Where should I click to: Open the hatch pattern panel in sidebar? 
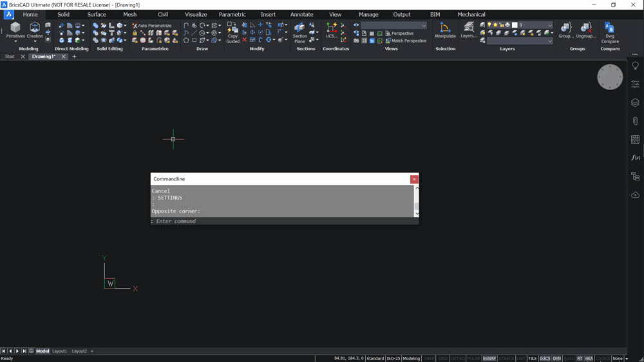(x=636, y=139)
